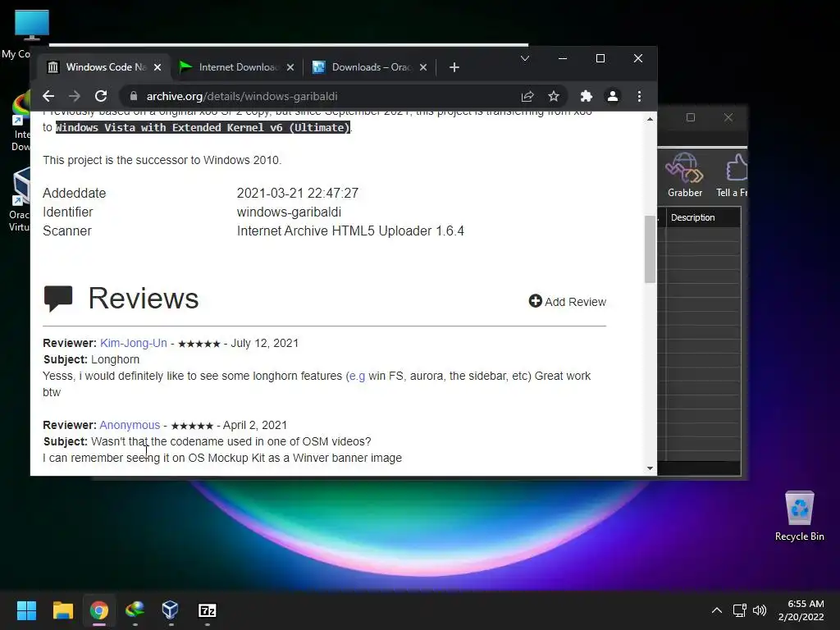Share this page via the share icon

coord(527,97)
